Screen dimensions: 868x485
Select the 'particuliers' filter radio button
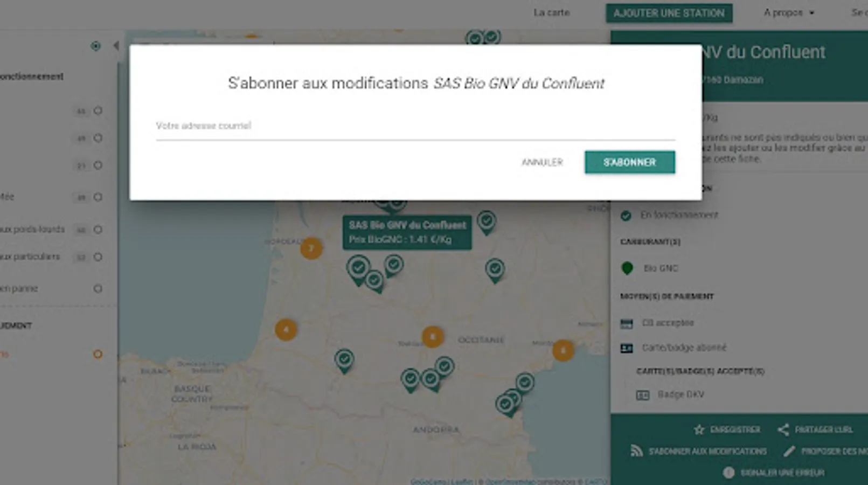pyautogui.click(x=98, y=257)
